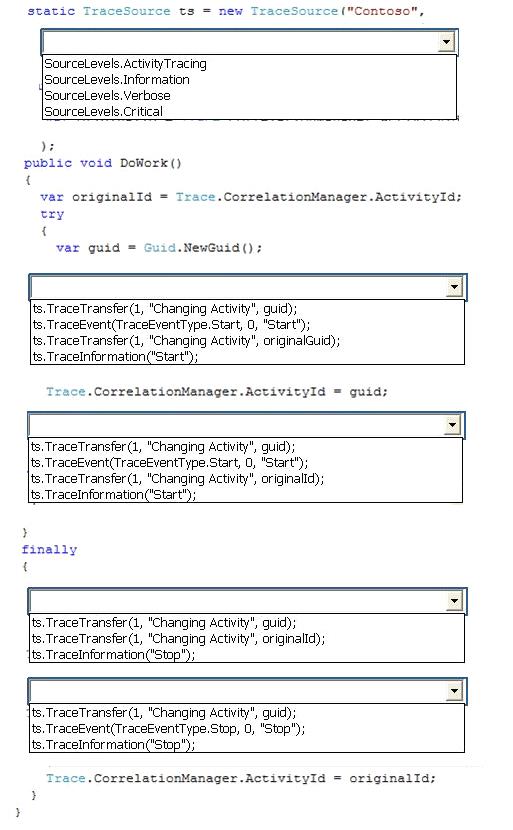Choose TraceTransfer guid in last list
Viewport: 513px width, 830px height.
point(164,713)
